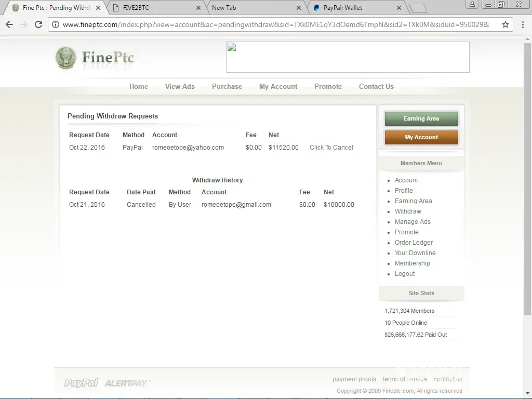Click the PayPal logo in footer

(81, 383)
